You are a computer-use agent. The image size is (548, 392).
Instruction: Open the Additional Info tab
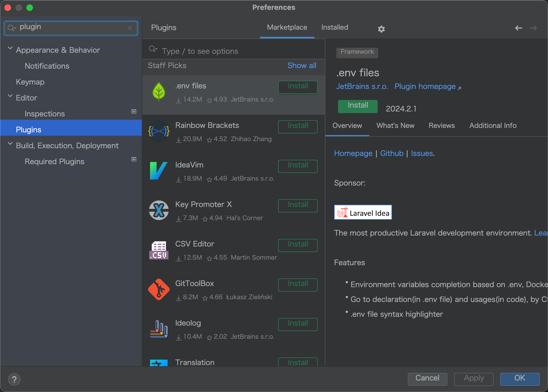tap(493, 126)
